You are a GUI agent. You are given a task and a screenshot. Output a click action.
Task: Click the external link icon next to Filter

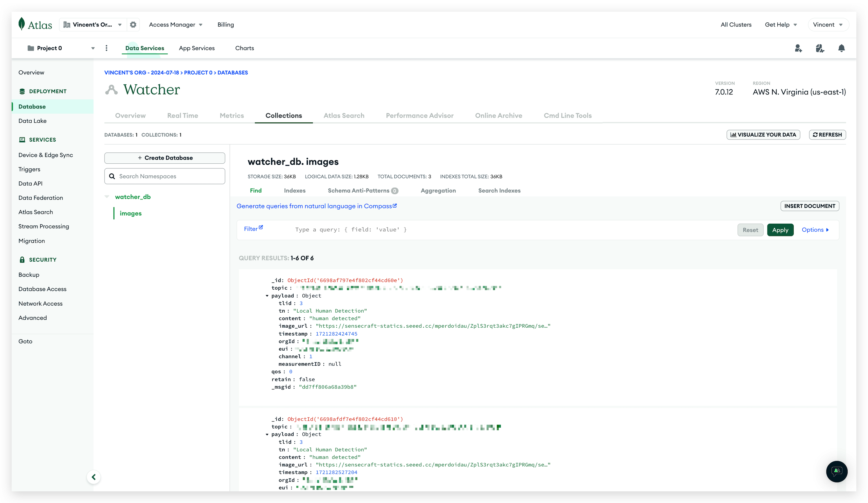pos(261,227)
